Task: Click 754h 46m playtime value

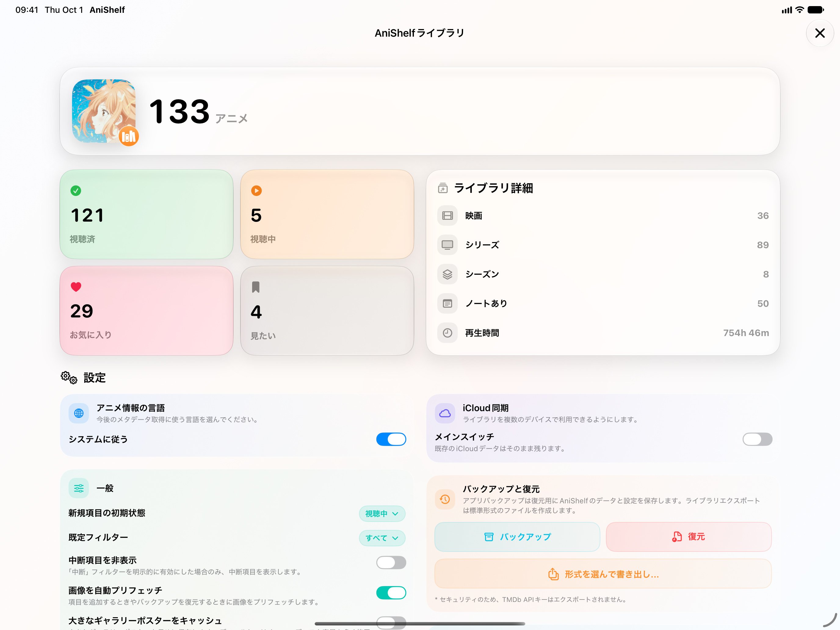Action: coord(746,333)
